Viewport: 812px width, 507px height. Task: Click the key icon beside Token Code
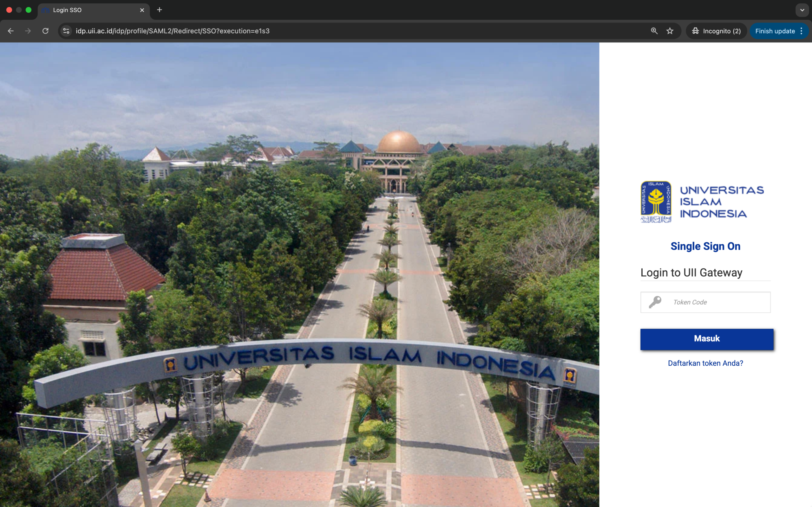(655, 302)
